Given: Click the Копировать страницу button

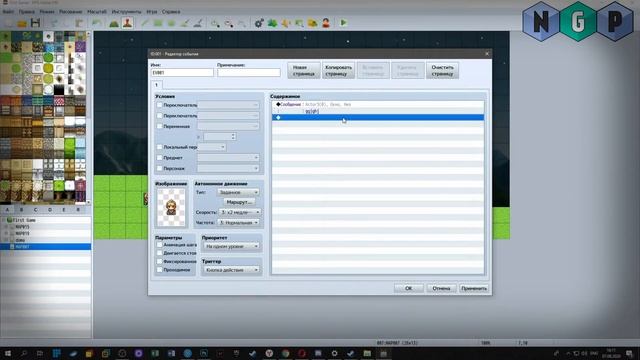Looking at the screenshot, I should pyautogui.click(x=338, y=71).
